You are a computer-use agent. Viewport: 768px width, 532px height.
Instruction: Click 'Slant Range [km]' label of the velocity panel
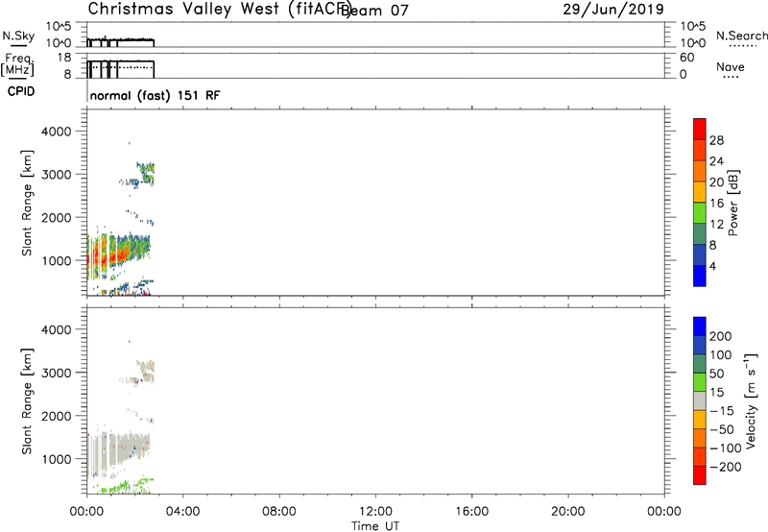pos(27,400)
